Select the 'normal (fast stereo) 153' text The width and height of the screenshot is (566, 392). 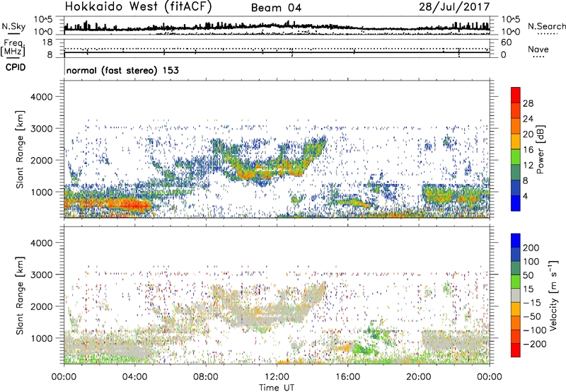click(x=122, y=70)
